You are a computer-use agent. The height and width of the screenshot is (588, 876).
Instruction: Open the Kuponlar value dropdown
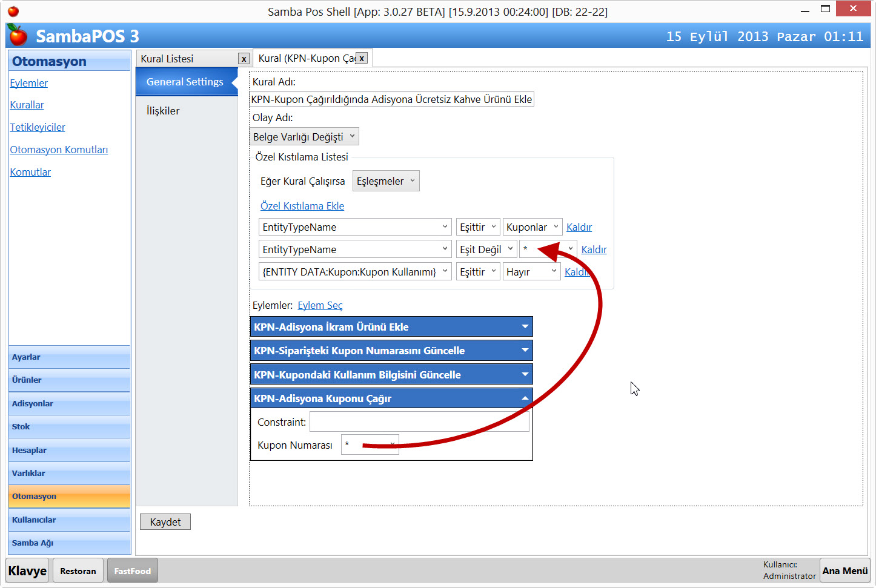click(532, 227)
